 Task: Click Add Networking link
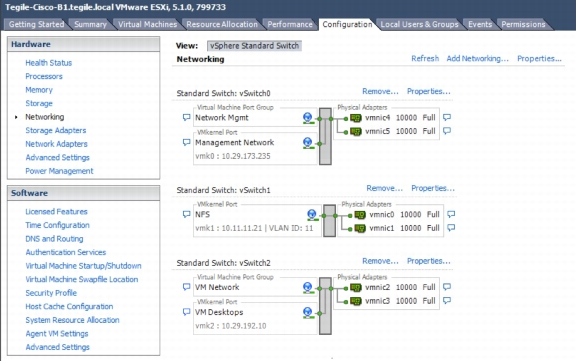[477, 59]
